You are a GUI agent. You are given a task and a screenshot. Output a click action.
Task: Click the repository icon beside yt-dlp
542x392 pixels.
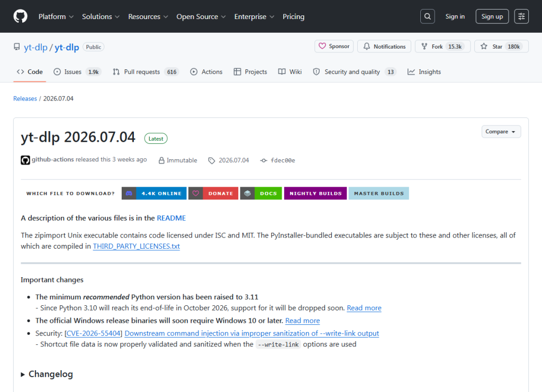(16, 47)
